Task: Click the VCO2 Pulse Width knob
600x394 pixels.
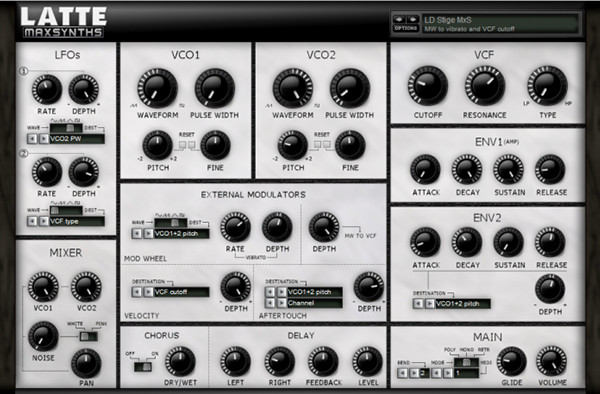Action: 350,88
